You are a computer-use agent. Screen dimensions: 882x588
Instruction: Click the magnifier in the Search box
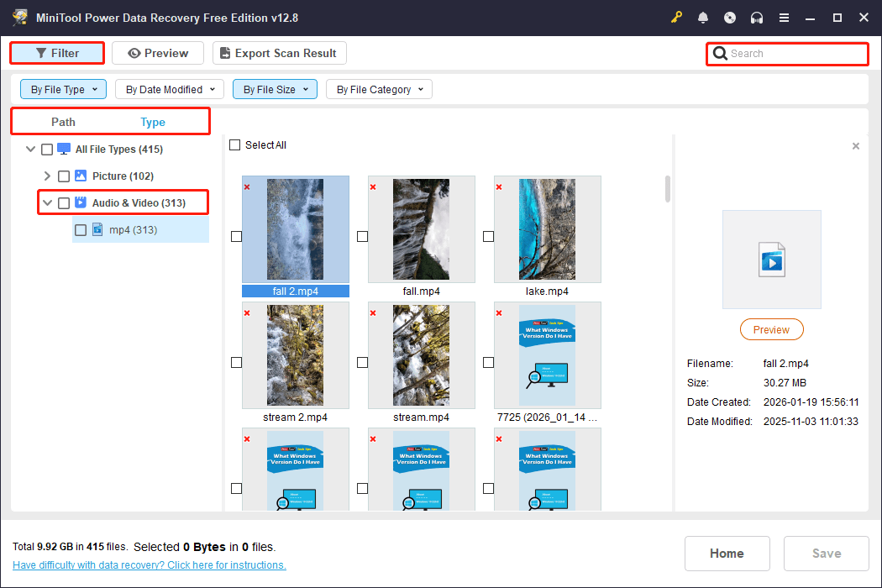click(x=720, y=53)
